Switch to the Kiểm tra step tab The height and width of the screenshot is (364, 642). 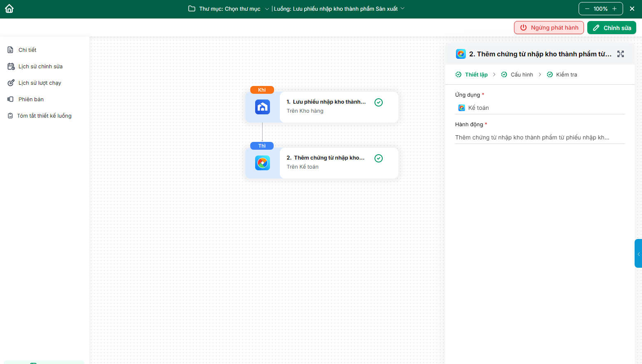566,74
